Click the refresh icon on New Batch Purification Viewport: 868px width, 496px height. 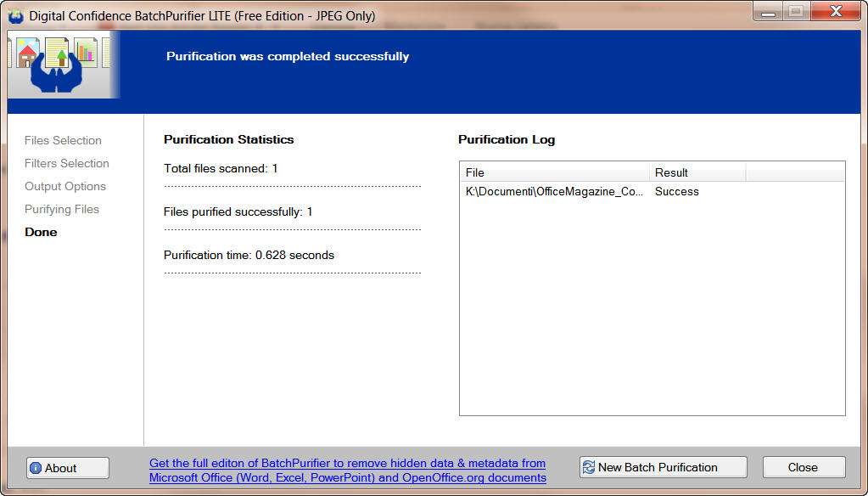point(588,468)
